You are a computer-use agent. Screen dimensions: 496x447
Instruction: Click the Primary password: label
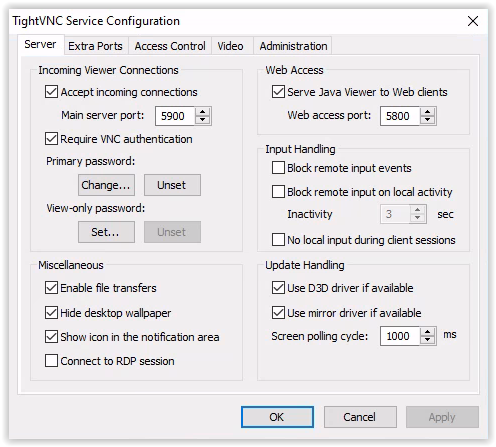point(91,161)
